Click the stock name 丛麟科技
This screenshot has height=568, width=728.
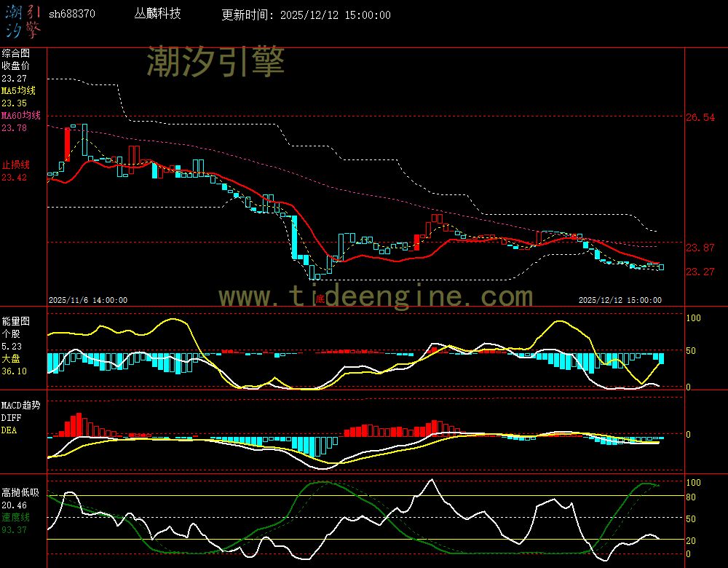pyautogui.click(x=158, y=14)
